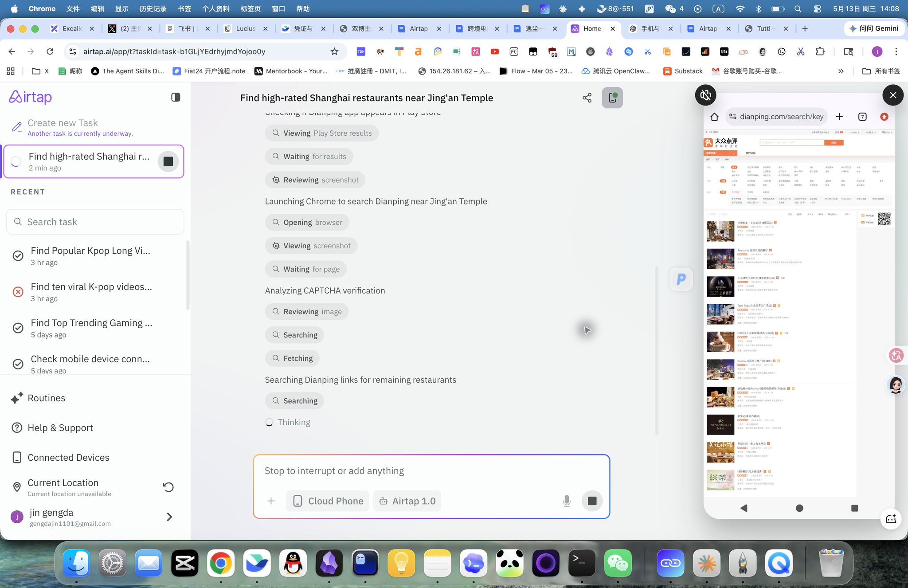Image resolution: width=908 pixels, height=588 pixels.
Task: Show more bookmarks via the chevron
Action: (841, 71)
